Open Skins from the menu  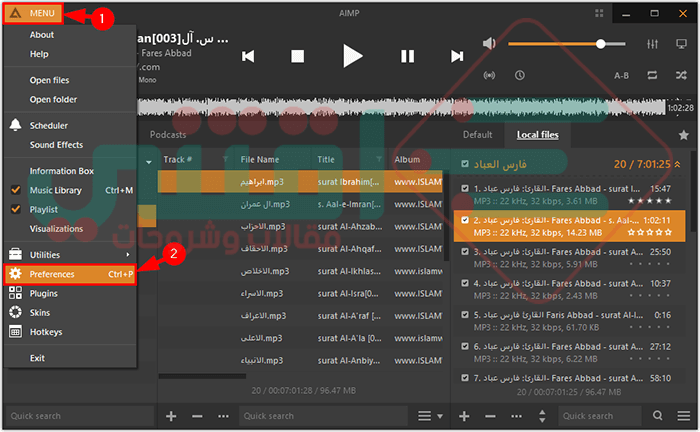click(40, 313)
